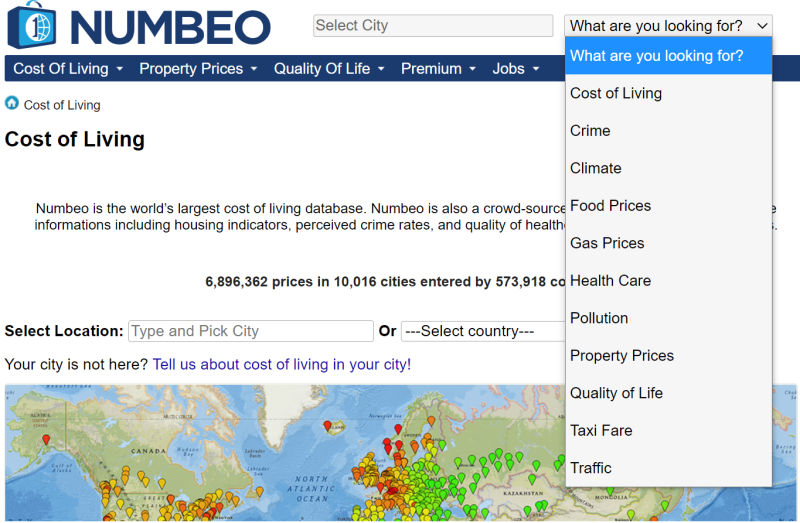Screen dimensions: 800x523
Task: Click the red map pin in Alaska
Action: [x=46, y=439]
